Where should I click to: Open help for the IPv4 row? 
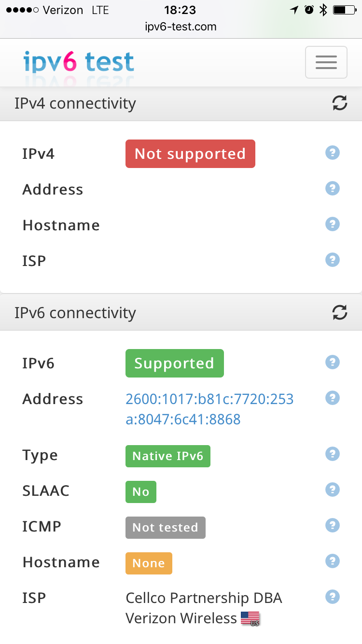332,153
